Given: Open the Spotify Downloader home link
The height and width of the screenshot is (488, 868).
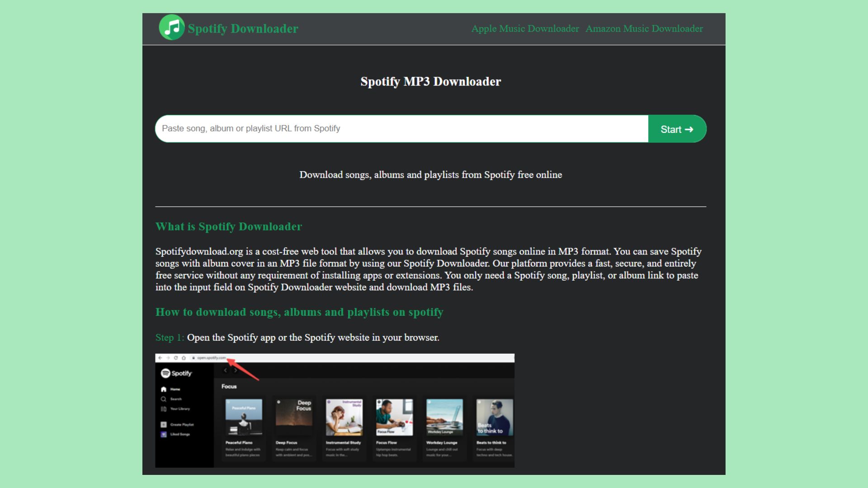Looking at the screenshot, I should pyautogui.click(x=243, y=28).
